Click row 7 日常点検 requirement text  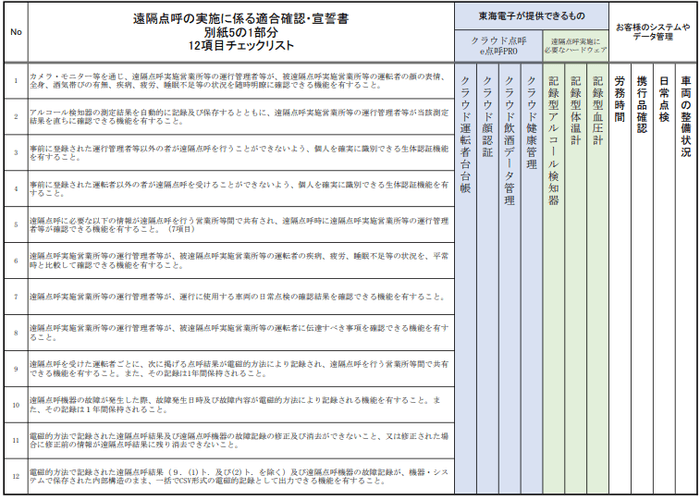coord(238,297)
